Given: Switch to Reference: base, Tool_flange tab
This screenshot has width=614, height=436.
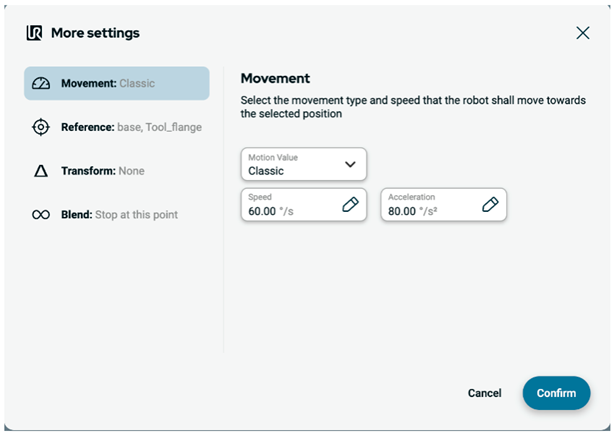Looking at the screenshot, I should point(131,127).
